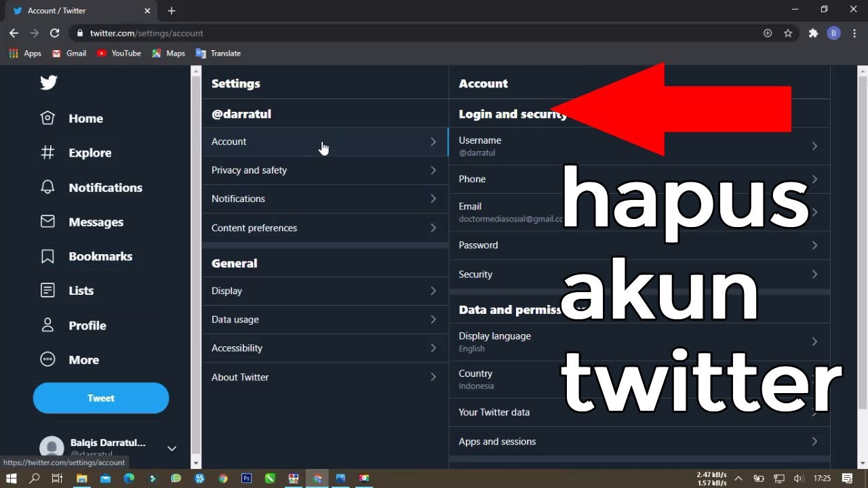Open a new browser tab

tap(172, 11)
